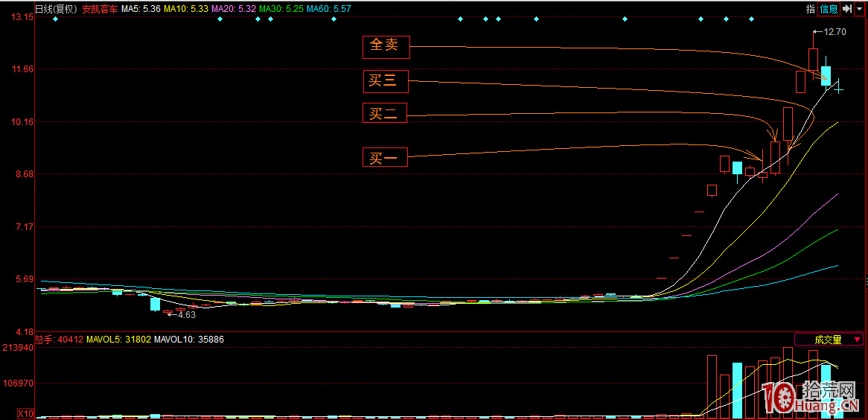Image resolution: width=868 pixels, height=420 pixels.
Task: Click the 106970 volume axis value
Action: 19,384
